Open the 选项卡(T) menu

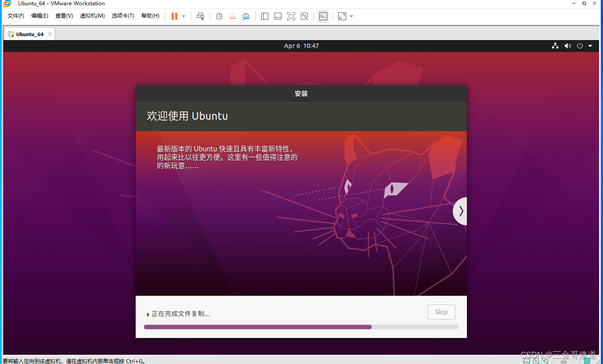pyautogui.click(x=123, y=16)
